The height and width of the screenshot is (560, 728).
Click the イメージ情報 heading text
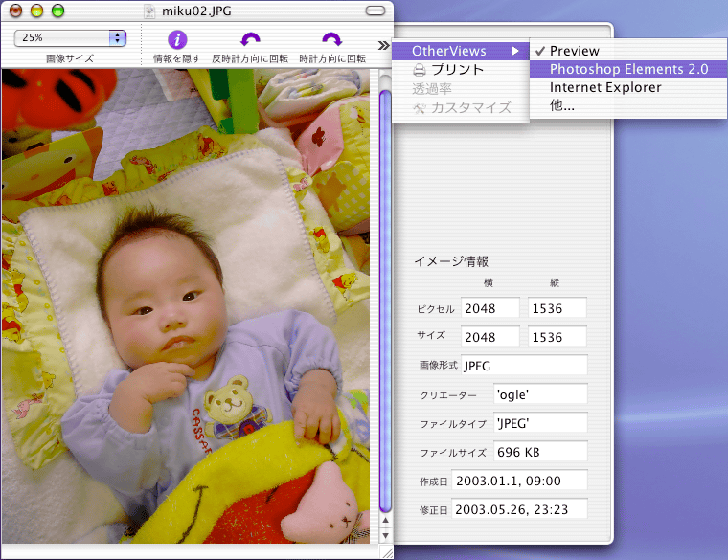[x=451, y=261]
